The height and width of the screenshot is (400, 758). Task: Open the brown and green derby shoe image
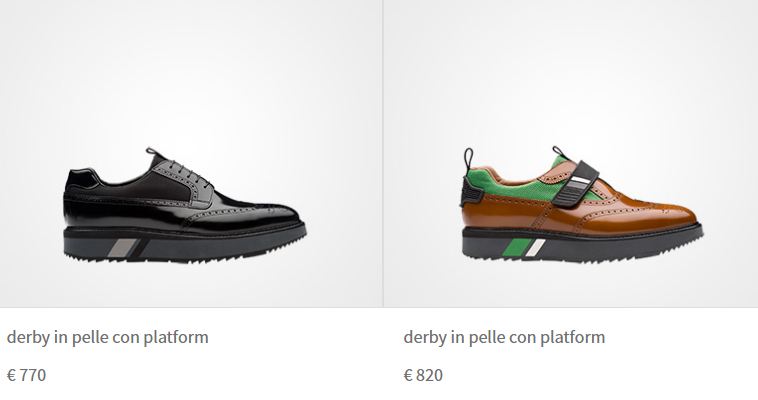(x=582, y=204)
